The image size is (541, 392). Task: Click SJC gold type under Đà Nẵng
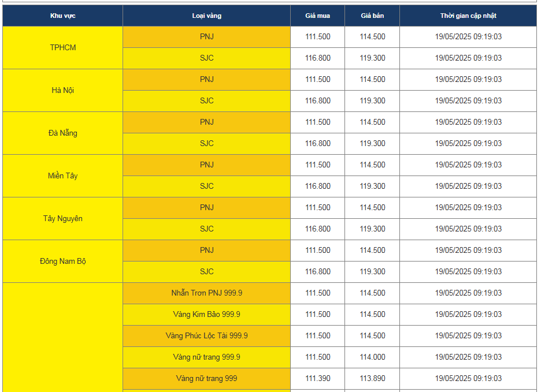click(206, 144)
